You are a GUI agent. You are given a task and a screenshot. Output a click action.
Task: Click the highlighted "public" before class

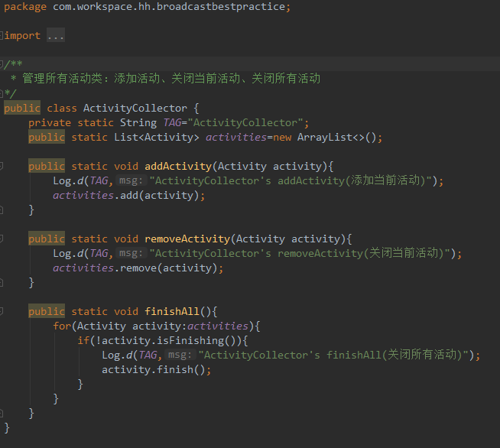pyautogui.click(x=22, y=108)
